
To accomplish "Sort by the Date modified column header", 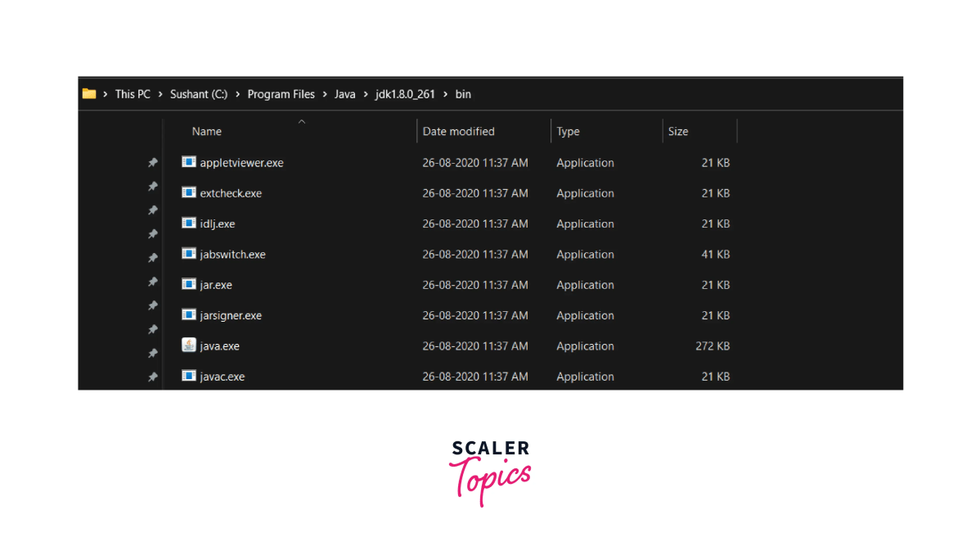I will pos(458,131).
